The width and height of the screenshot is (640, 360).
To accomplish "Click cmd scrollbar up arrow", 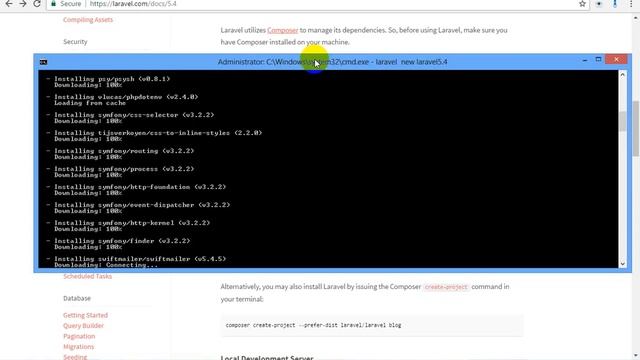I will [x=622, y=75].
